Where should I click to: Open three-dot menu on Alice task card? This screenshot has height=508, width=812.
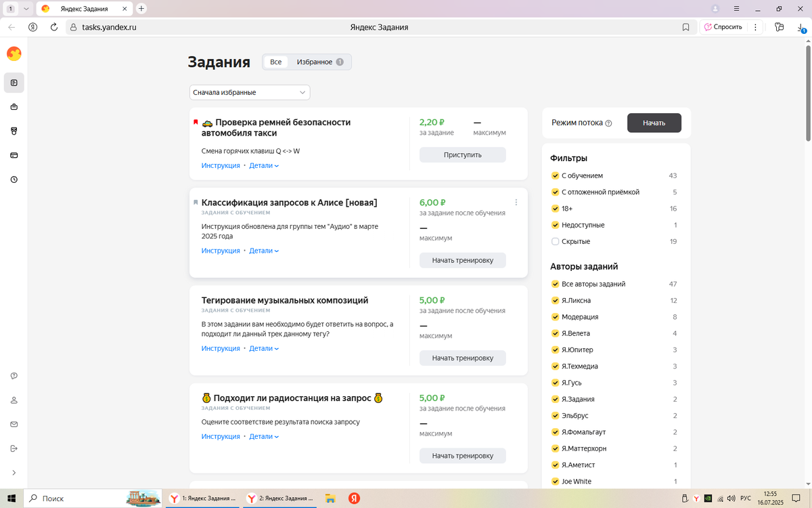tap(516, 203)
